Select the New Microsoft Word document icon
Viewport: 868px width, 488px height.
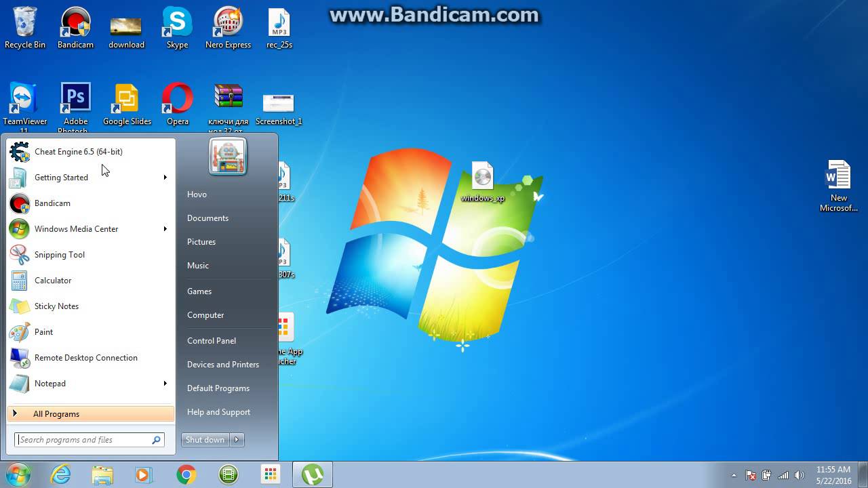click(838, 186)
